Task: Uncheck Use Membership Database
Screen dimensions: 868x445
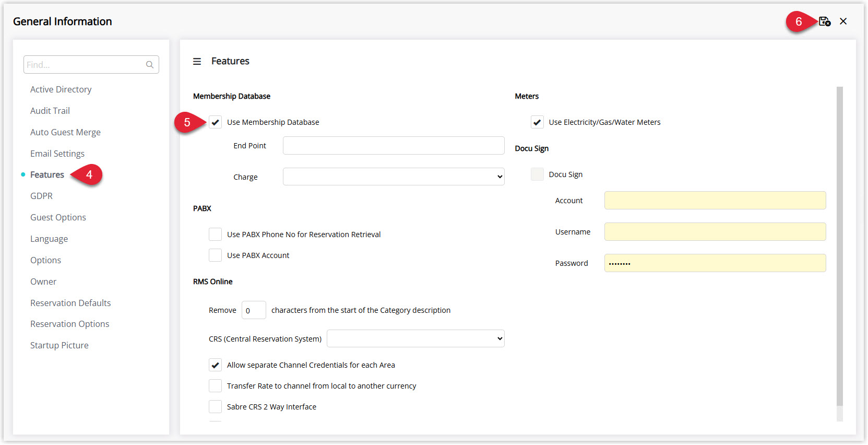Action: 215,122
